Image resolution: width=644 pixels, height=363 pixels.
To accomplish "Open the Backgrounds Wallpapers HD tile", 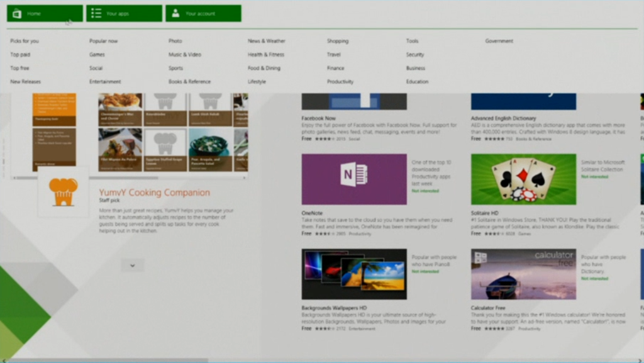I will [x=354, y=274].
